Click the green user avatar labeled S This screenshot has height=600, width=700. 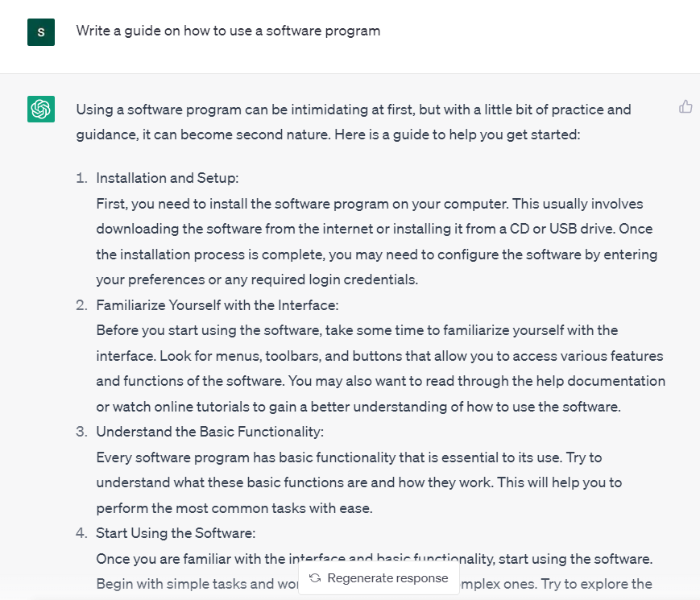[x=40, y=32]
